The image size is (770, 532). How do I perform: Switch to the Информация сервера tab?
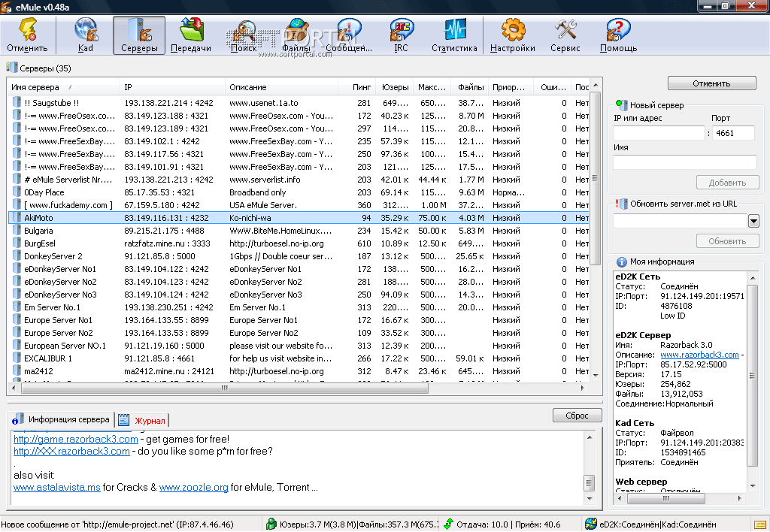pos(62,419)
